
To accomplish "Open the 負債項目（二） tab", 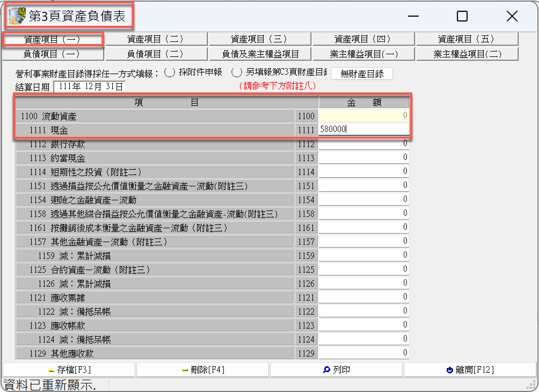I will tap(156, 54).
